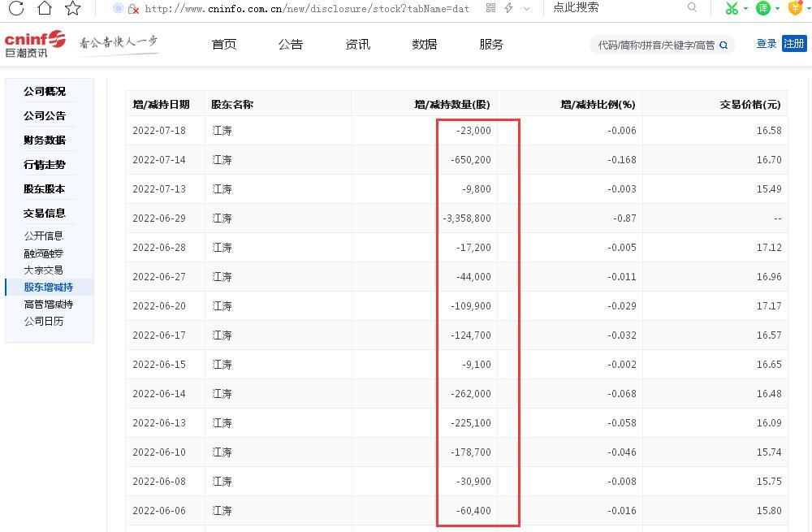This screenshot has height=532, width=812.
Task: Click quantity cell -650,200
Action: (471, 159)
